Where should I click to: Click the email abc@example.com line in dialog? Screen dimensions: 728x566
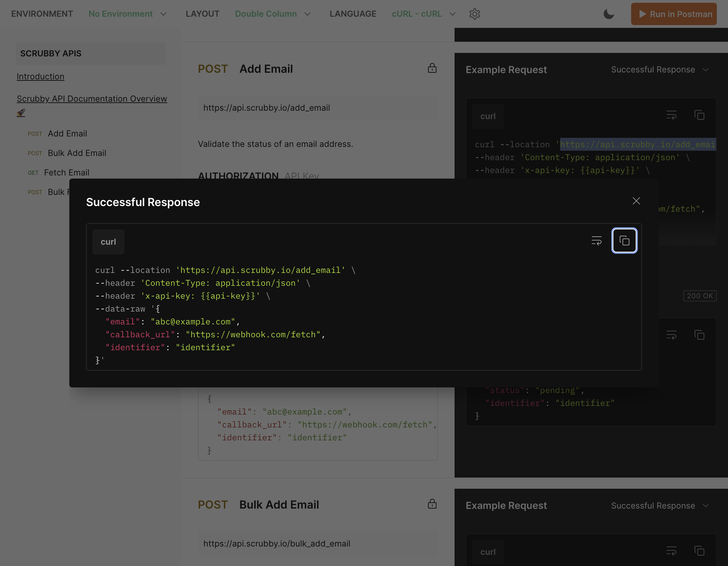tap(172, 322)
